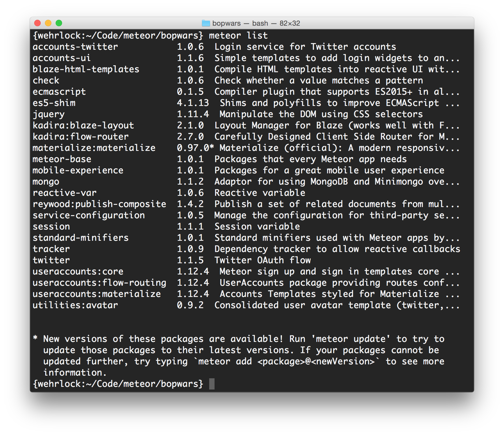Select the accounts-ui package name
Viewport: 504px width, 435px height.
tap(62, 58)
